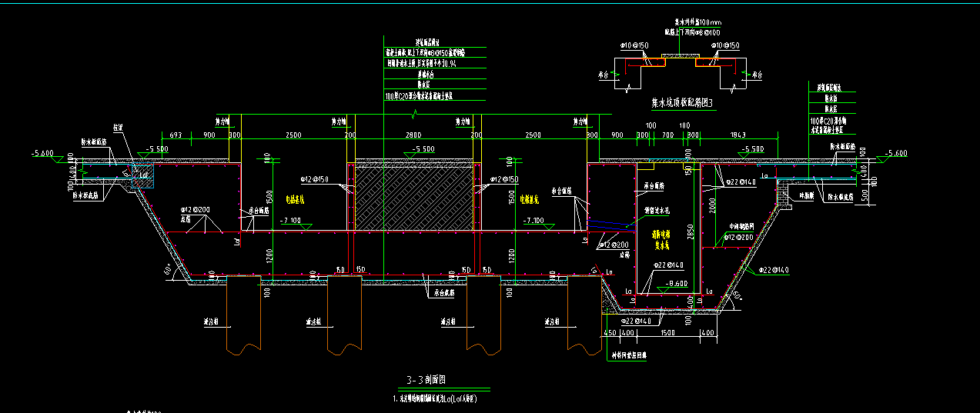Click the '693' dimension text
This screenshot has width=980, height=413.
coord(176,135)
